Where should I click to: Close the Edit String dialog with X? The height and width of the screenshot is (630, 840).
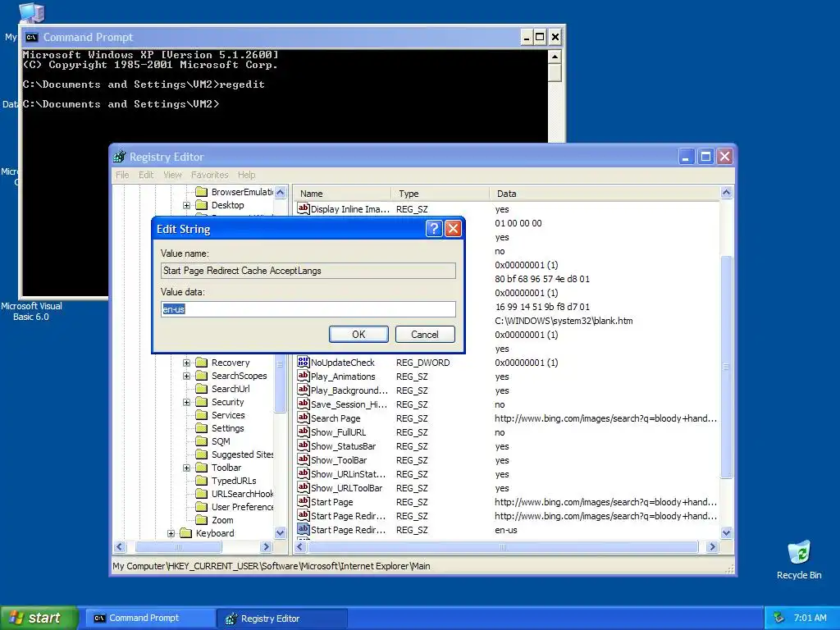pyautogui.click(x=453, y=229)
